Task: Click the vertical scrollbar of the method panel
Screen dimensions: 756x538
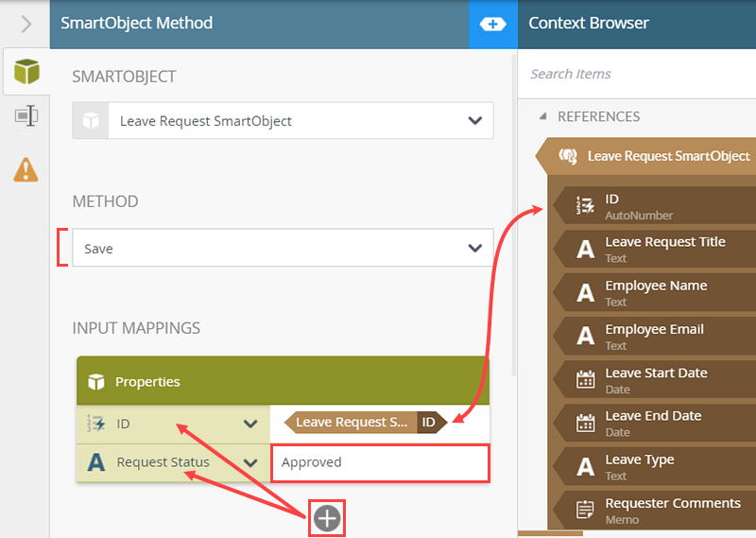Action: (514, 215)
